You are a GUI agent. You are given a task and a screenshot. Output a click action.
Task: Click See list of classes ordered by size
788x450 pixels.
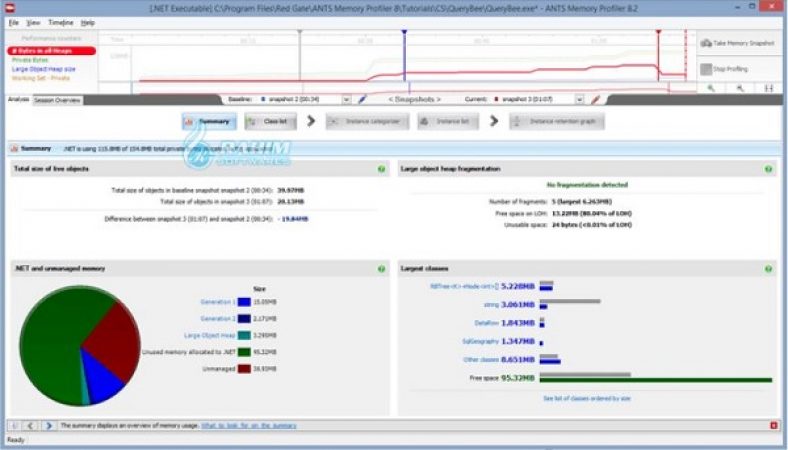pos(587,398)
